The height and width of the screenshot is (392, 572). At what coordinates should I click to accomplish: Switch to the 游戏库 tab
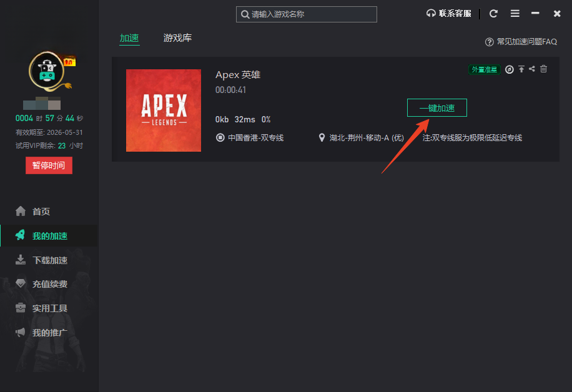coord(177,38)
